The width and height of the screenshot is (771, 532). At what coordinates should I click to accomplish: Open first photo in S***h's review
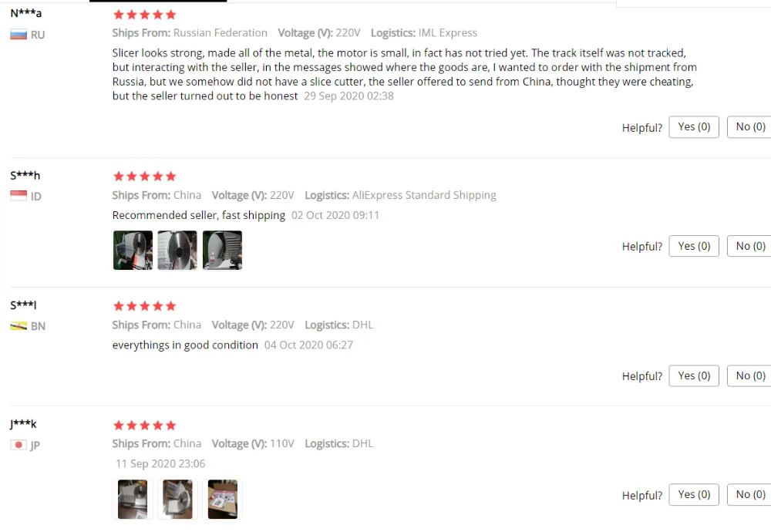(x=133, y=251)
